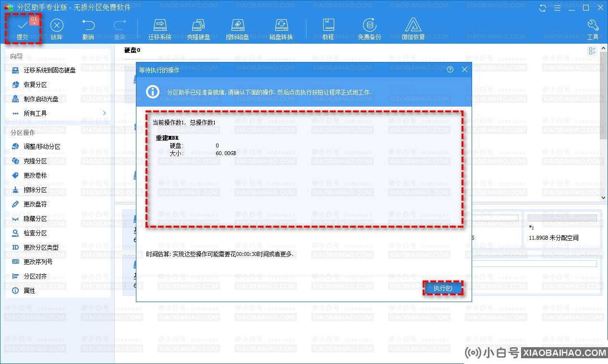Choose 调整/移动分区 operation

click(x=42, y=146)
